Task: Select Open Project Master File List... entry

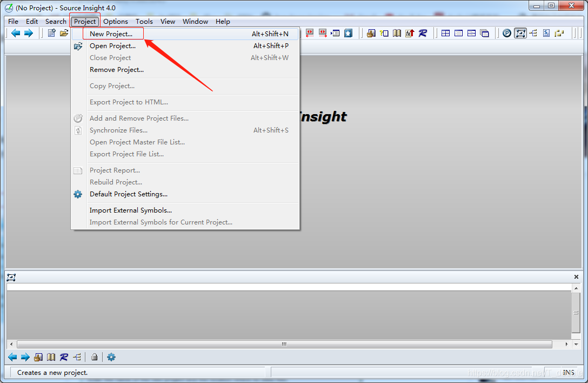Action: point(185,142)
